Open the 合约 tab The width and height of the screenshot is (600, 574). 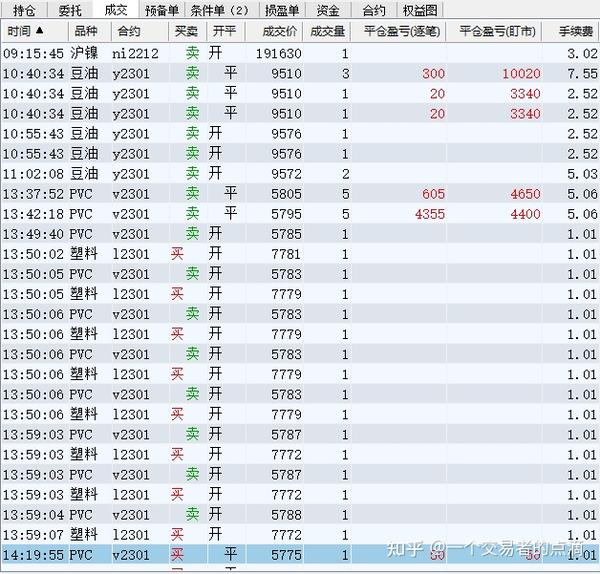(x=374, y=9)
